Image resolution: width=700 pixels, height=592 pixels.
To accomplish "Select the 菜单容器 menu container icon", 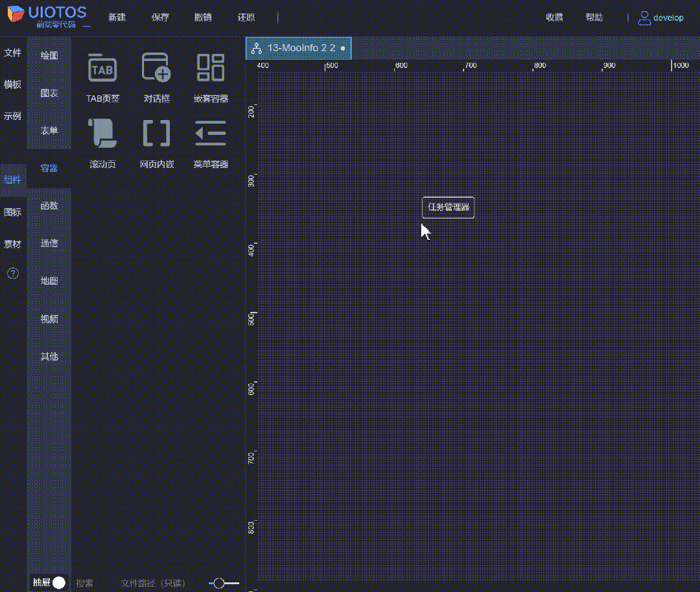I will coord(211,133).
